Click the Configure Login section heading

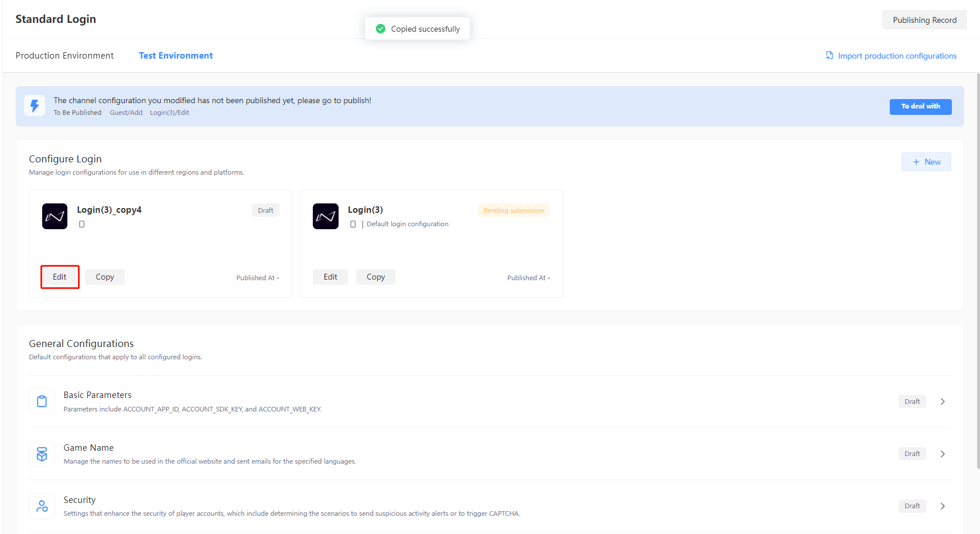tap(65, 159)
